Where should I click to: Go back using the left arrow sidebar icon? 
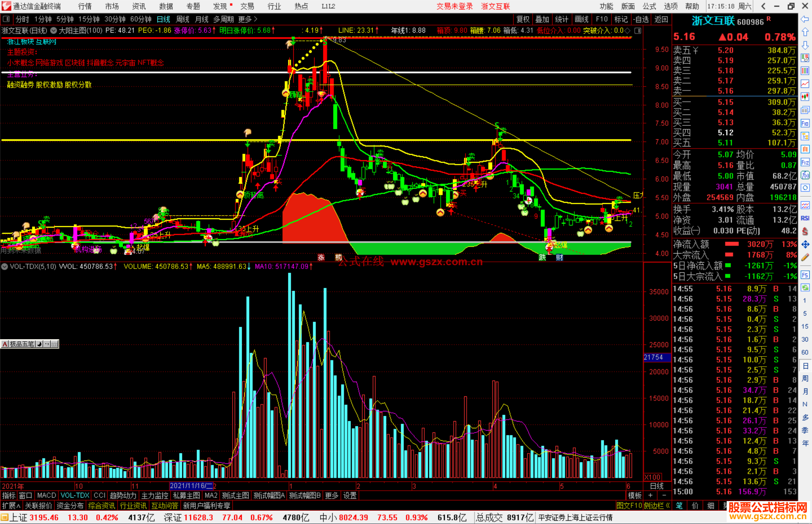click(805, 19)
